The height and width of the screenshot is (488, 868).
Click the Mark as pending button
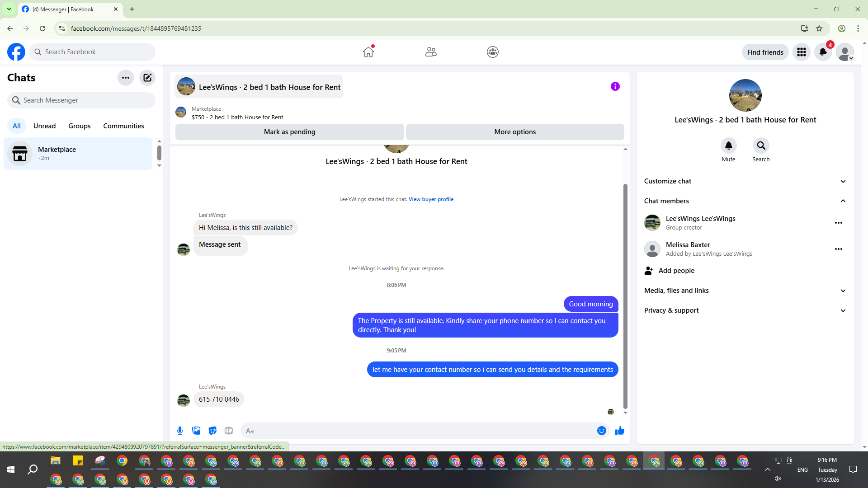pyautogui.click(x=289, y=132)
